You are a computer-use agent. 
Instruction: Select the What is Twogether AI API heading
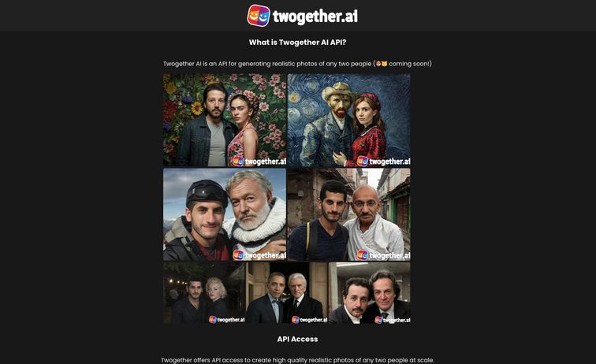(298, 43)
